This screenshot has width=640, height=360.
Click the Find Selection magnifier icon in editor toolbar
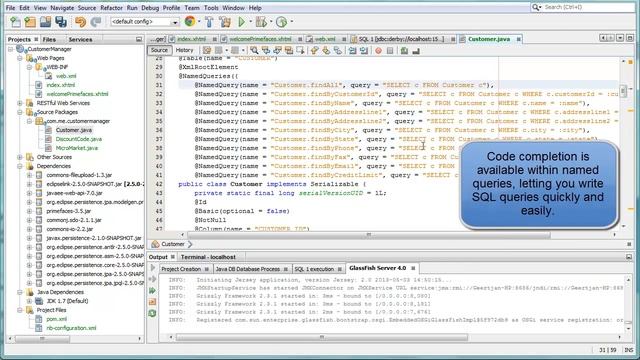point(254,51)
